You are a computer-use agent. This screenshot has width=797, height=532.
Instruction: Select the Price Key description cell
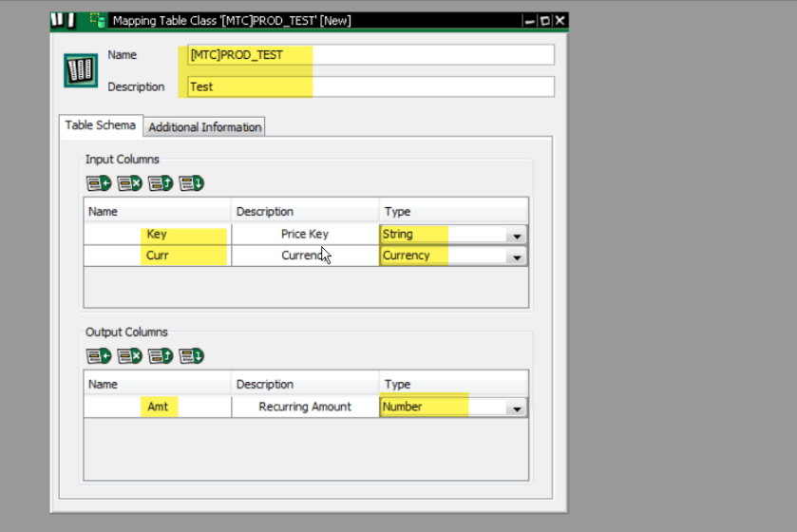pos(305,235)
